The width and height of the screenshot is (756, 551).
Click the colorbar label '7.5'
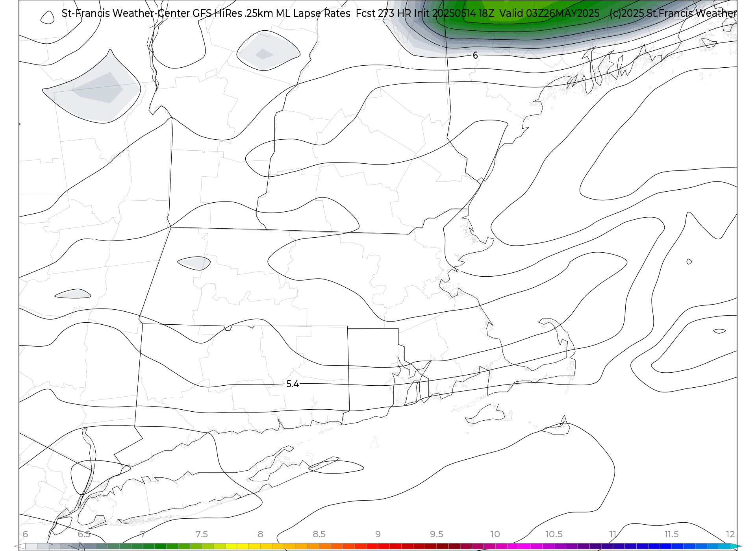(201, 534)
